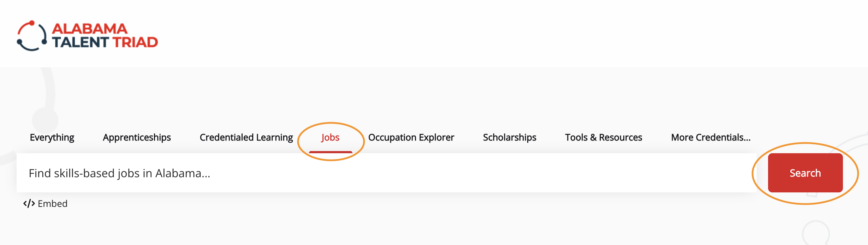The height and width of the screenshot is (245, 868).
Task: Open the Tools & Resources tab
Action: click(x=604, y=137)
